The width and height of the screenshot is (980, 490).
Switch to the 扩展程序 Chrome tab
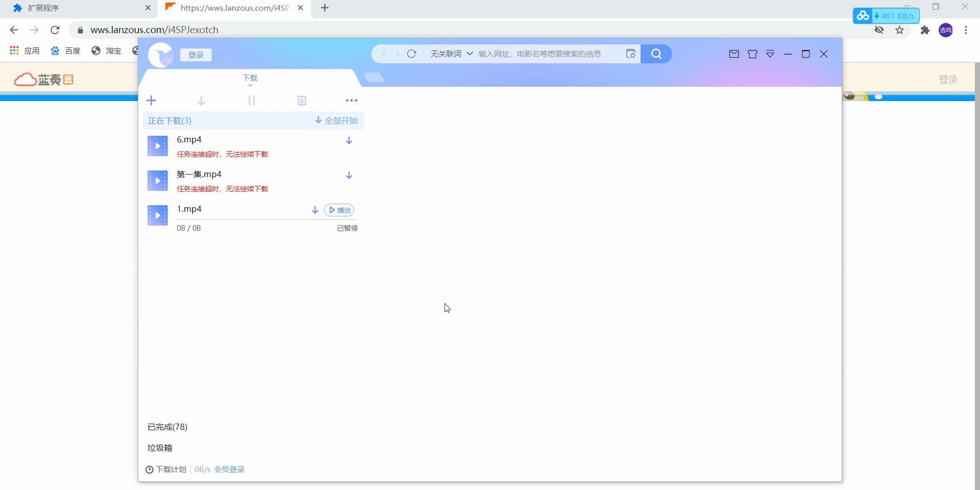[x=79, y=8]
